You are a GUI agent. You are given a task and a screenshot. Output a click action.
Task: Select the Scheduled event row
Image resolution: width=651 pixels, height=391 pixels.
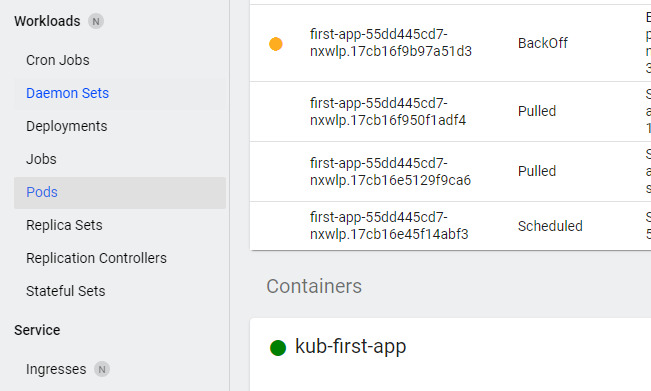[450, 226]
